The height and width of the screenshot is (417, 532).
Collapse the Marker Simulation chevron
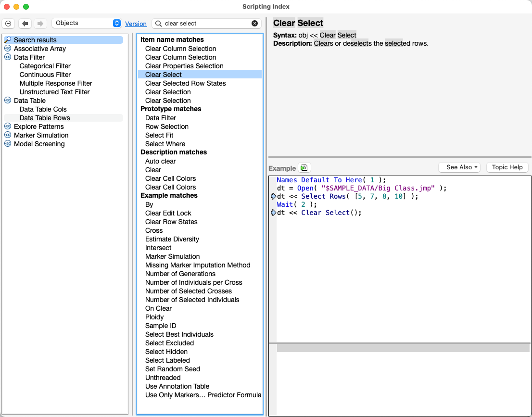coord(7,135)
